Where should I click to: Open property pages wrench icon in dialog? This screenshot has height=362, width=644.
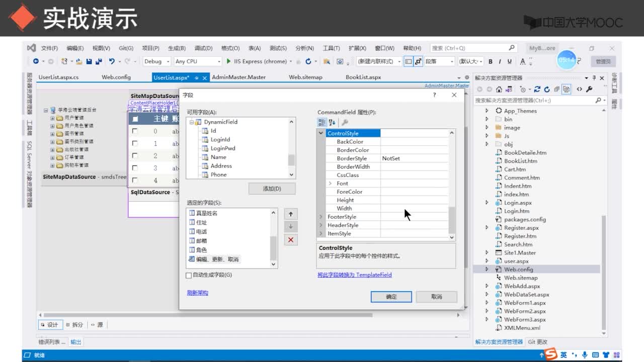coord(345,122)
